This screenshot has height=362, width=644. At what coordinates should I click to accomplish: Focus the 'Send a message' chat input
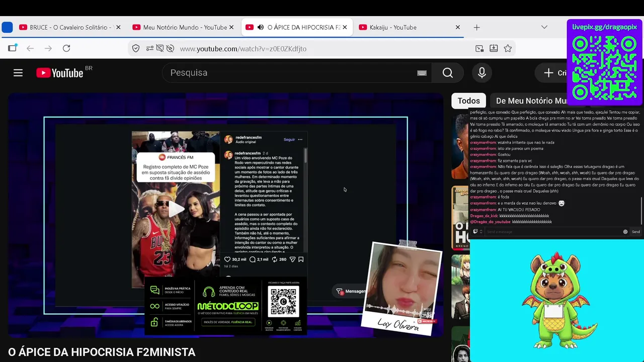[553, 232]
